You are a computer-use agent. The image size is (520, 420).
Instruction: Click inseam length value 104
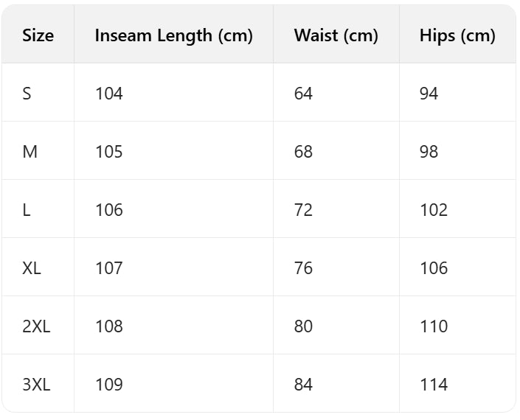pos(109,94)
